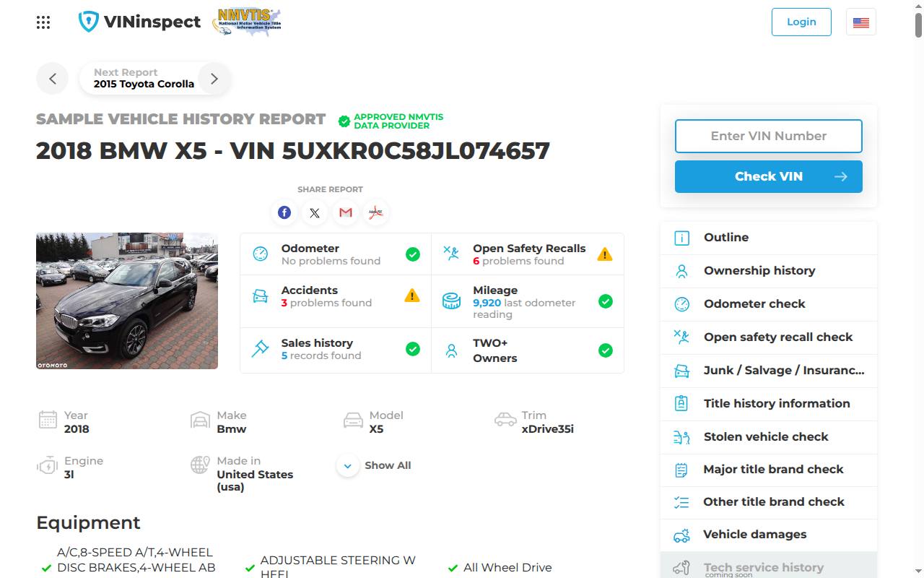Click Open Safety Recalls warning triangle

pyautogui.click(x=605, y=254)
